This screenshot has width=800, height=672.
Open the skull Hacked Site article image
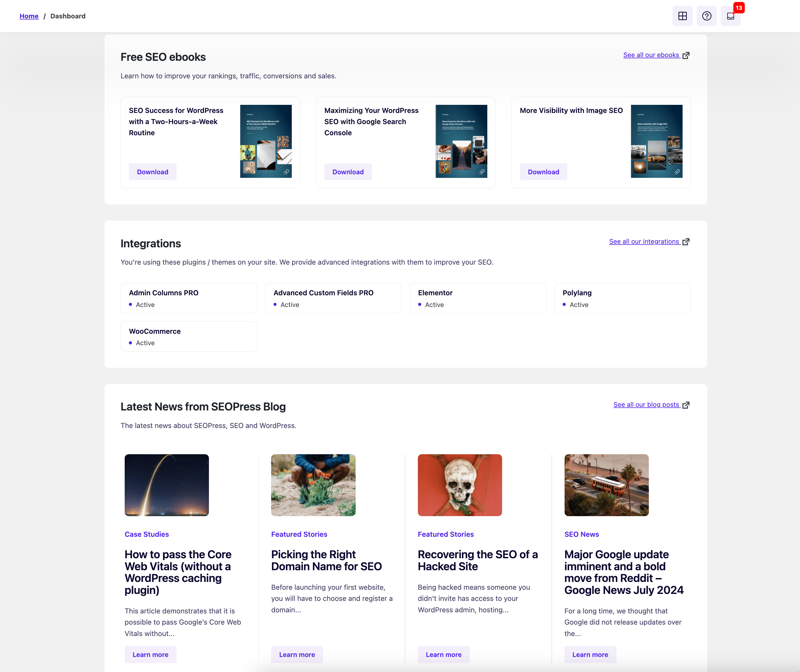pyautogui.click(x=460, y=485)
